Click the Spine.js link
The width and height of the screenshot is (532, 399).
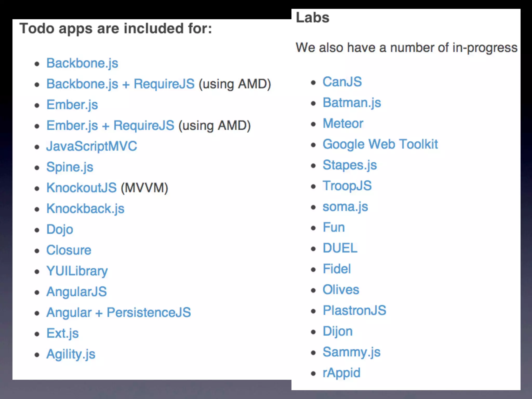click(70, 167)
